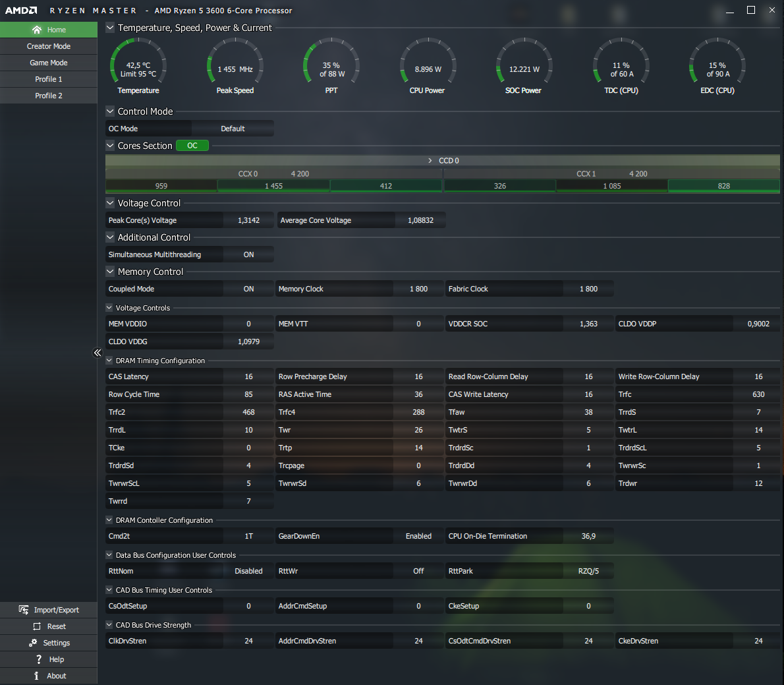Viewport: 784px width, 685px height.
Task: Open Help from the sidebar
Action: point(49,659)
